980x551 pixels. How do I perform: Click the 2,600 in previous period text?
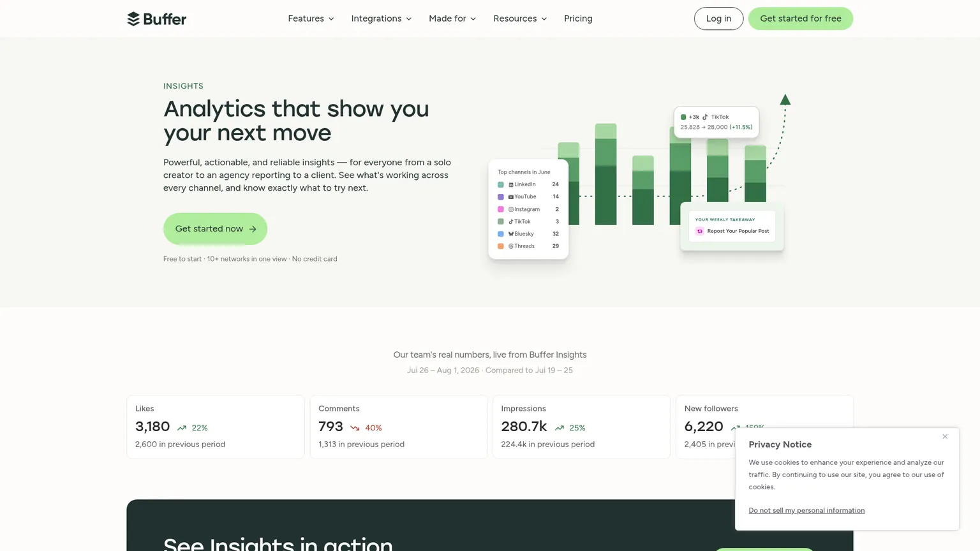(x=180, y=444)
